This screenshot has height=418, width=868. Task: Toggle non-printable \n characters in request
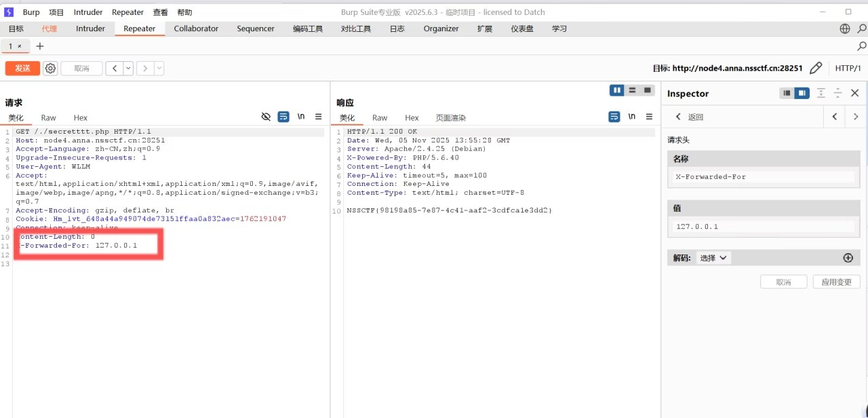coord(300,117)
